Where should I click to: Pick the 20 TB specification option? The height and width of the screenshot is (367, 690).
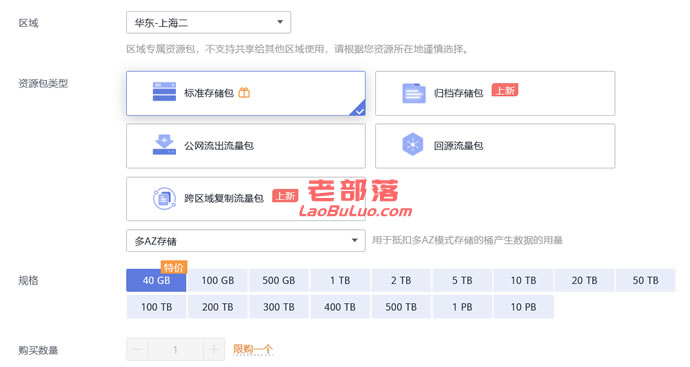pos(584,280)
